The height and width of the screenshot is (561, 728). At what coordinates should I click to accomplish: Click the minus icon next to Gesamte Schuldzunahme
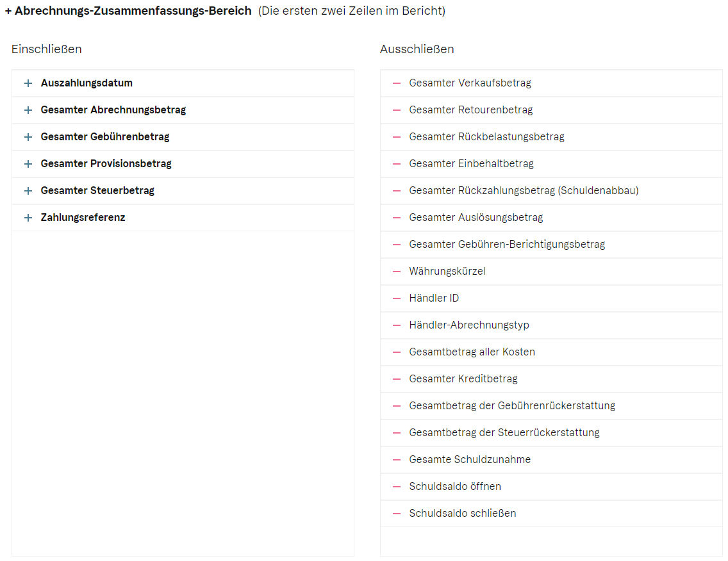click(397, 460)
